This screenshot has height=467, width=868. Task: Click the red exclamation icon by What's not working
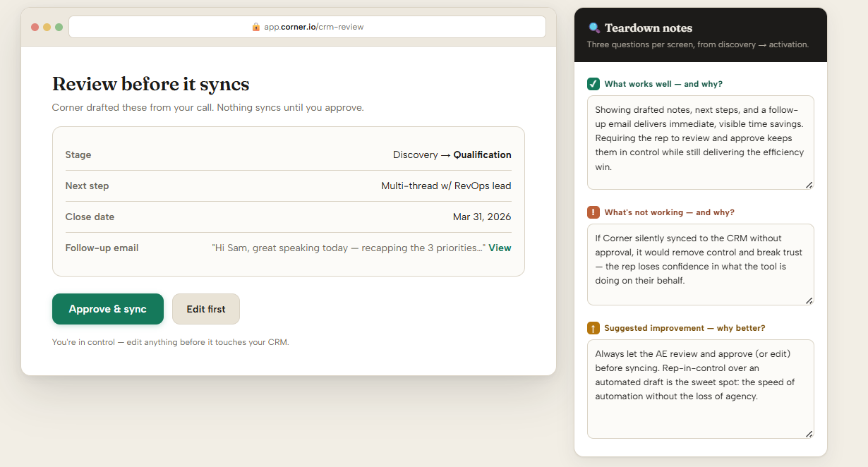593,212
